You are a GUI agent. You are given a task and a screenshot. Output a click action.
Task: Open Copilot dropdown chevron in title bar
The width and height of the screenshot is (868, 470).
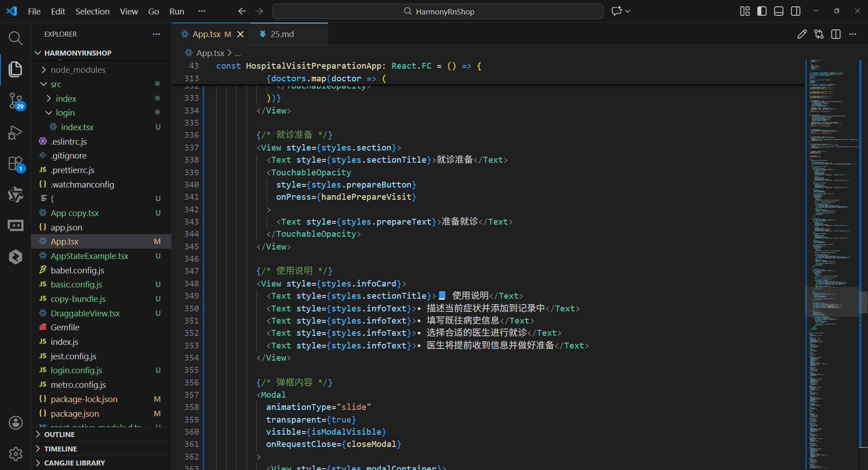click(627, 11)
